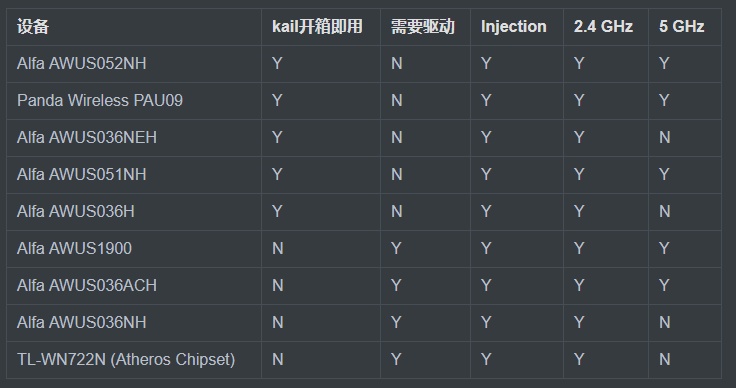Select Injection value for TL-WN722N row
Screen dimensions: 736x388
486,359
